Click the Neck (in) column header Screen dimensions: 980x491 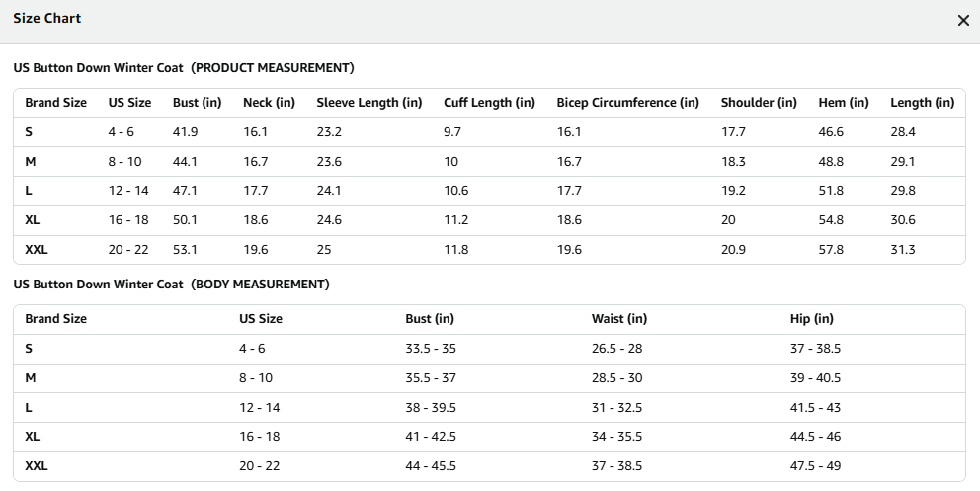(269, 103)
